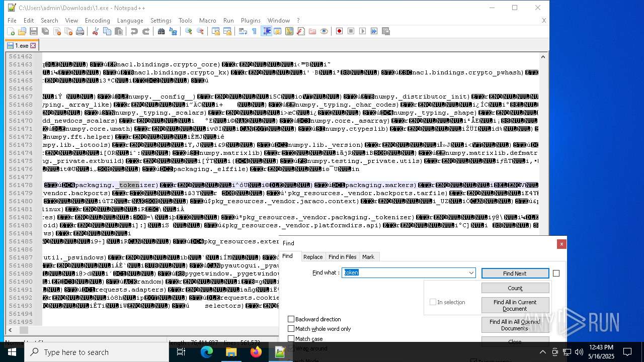This screenshot has width=644, height=362.
Task: Launch Firefox from the taskbar
Action: [x=256, y=352]
